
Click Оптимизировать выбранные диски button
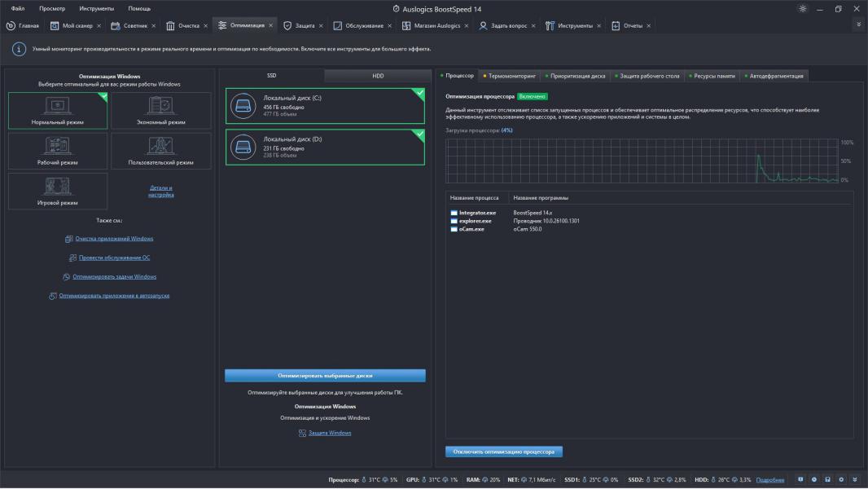325,376
